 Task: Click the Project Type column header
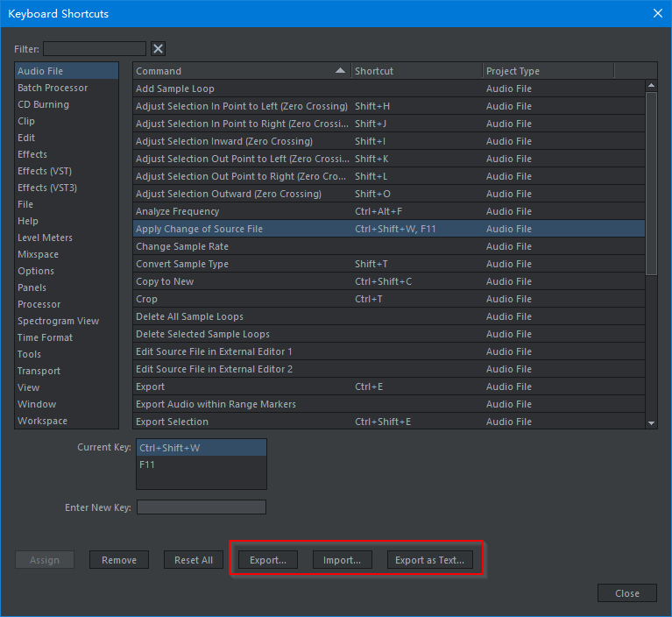[548, 71]
